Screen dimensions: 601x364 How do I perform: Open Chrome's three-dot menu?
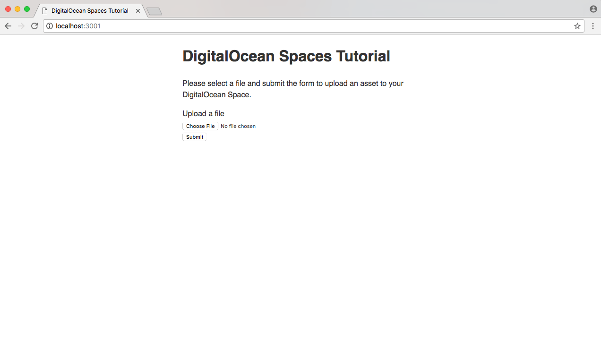click(593, 26)
